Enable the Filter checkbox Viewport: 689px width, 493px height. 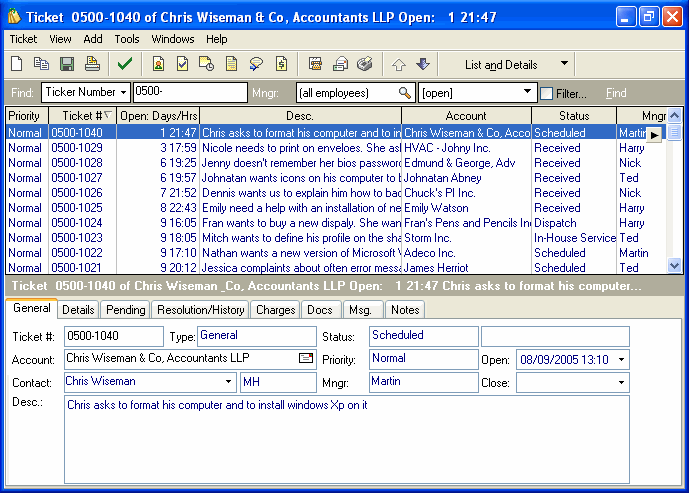click(x=546, y=93)
